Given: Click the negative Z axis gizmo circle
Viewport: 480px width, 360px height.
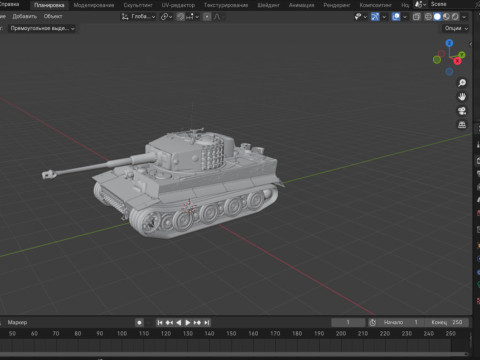Looking at the screenshot, I should (449, 71).
